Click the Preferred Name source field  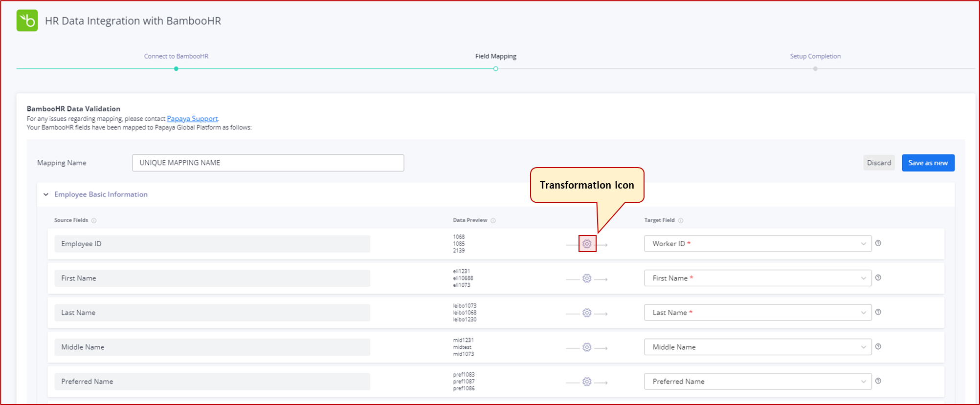click(212, 382)
